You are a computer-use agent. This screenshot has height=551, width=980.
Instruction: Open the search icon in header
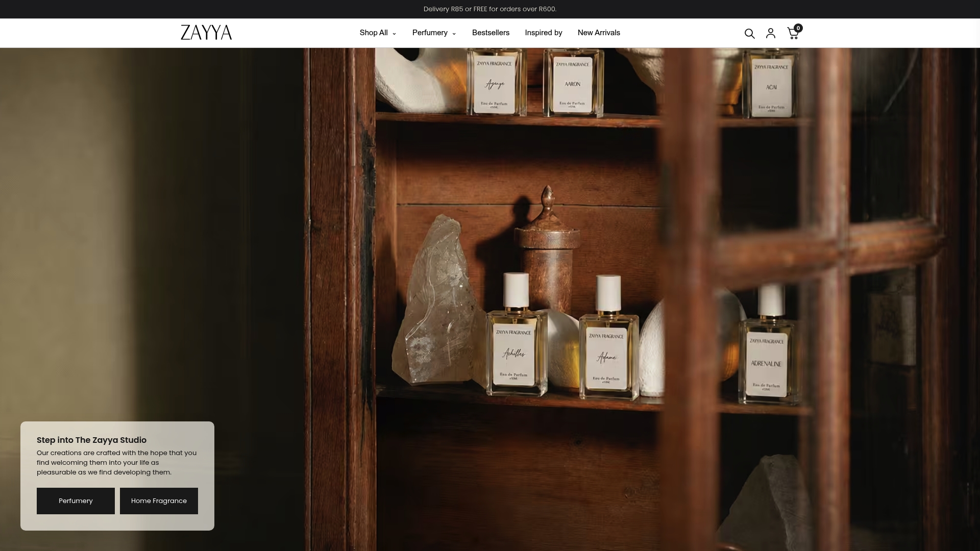tap(749, 34)
